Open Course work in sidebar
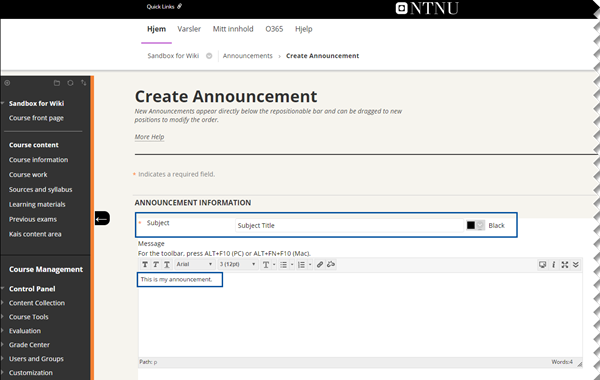This screenshot has height=380, width=600. pos(28,175)
